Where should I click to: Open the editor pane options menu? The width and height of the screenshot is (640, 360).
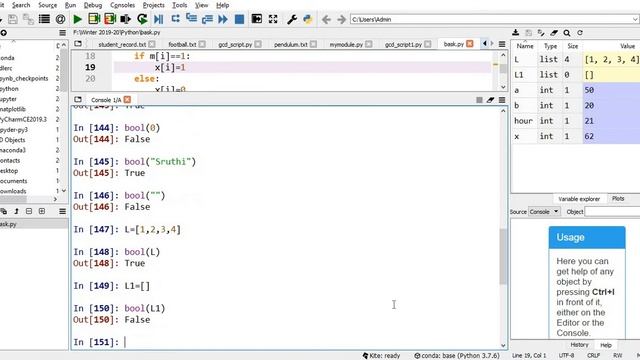pyautogui.click(x=502, y=44)
